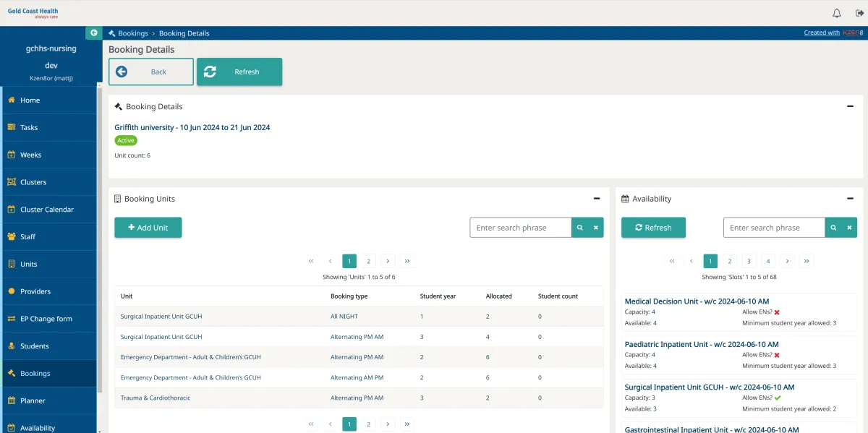Open Trauma & Cardiothoracic unit link
Viewport: 868px width, 433px height.
[x=156, y=398]
